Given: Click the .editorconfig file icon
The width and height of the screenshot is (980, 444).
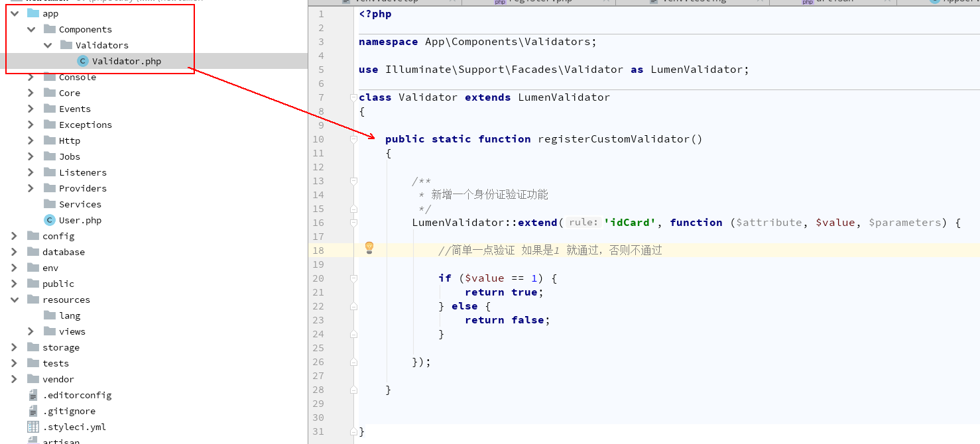Looking at the screenshot, I should coord(33,395).
